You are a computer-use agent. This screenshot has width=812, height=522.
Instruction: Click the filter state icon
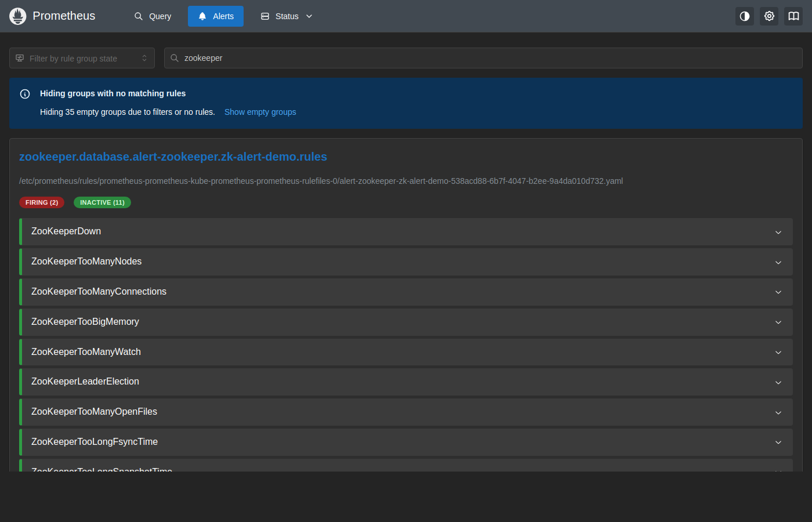(20, 58)
